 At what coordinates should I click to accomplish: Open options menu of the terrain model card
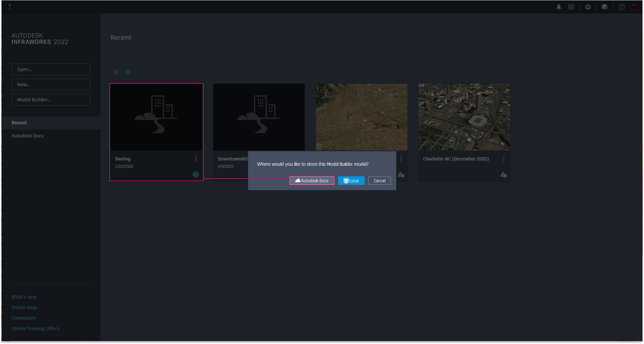pos(401,159)
